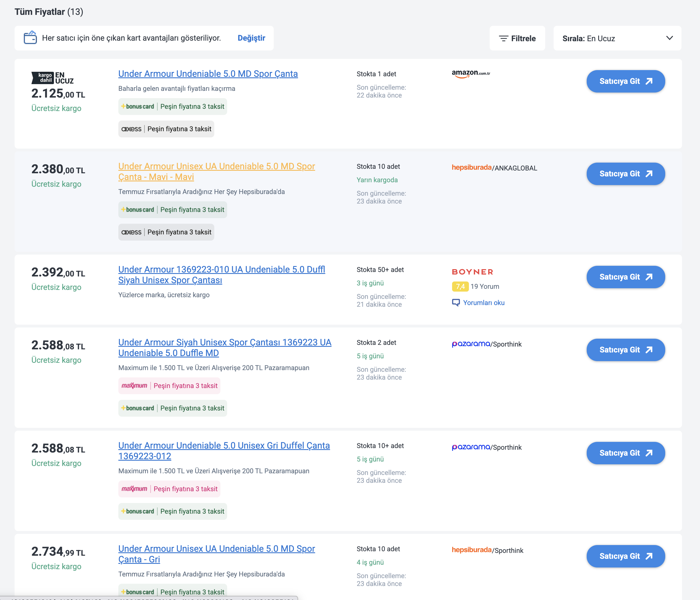Open the Under Armour Undeniable 5.0 MD Spor Çanta link

pos(208,74)
